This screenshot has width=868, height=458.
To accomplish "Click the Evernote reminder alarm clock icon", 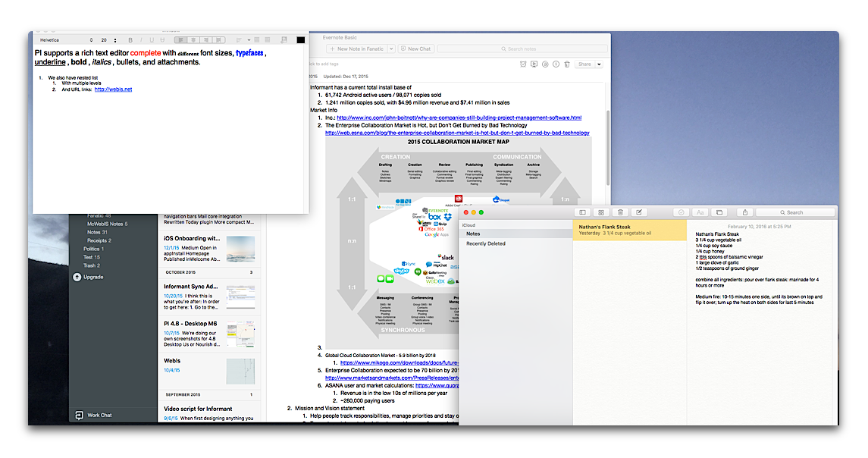I will (523, 64).
